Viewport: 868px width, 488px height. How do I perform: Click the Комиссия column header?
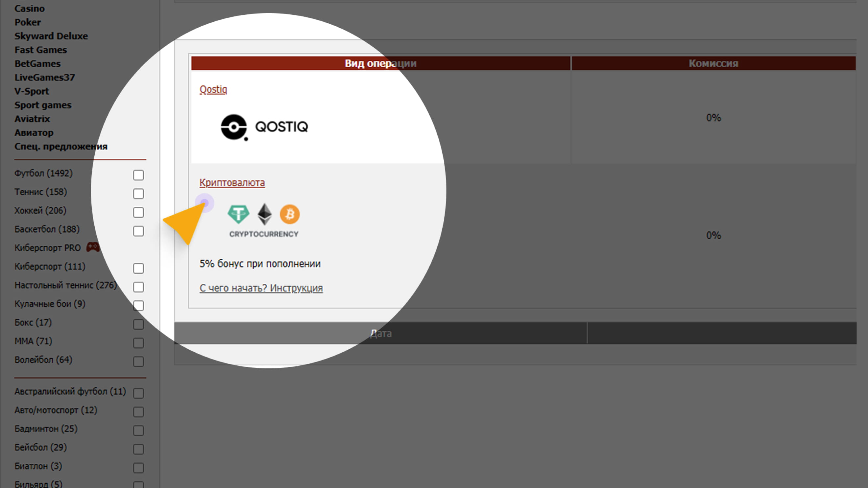point(713,63)
